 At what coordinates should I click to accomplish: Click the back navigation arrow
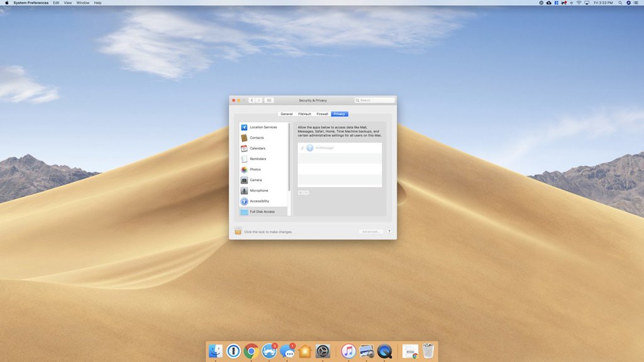coord(252,100)
